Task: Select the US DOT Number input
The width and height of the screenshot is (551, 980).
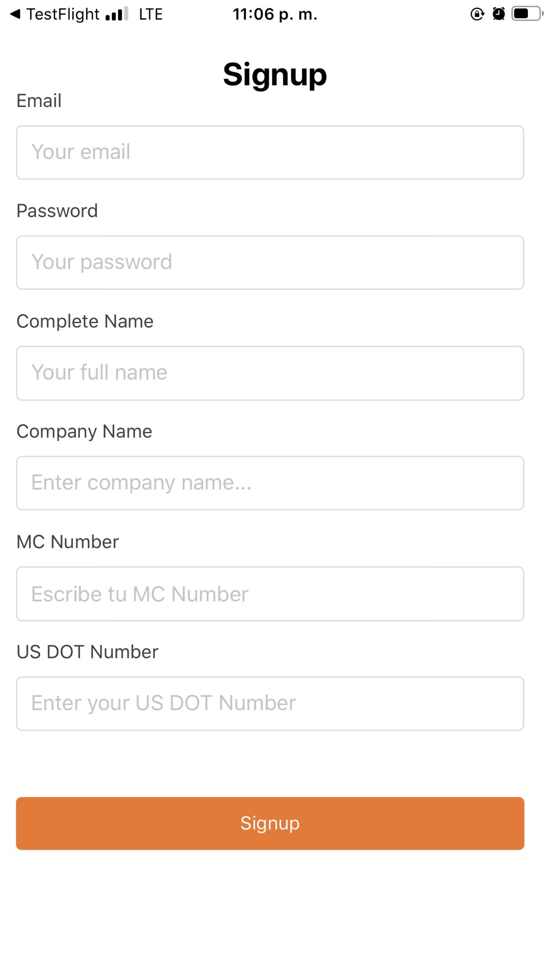Action: (x=270, y=703)
